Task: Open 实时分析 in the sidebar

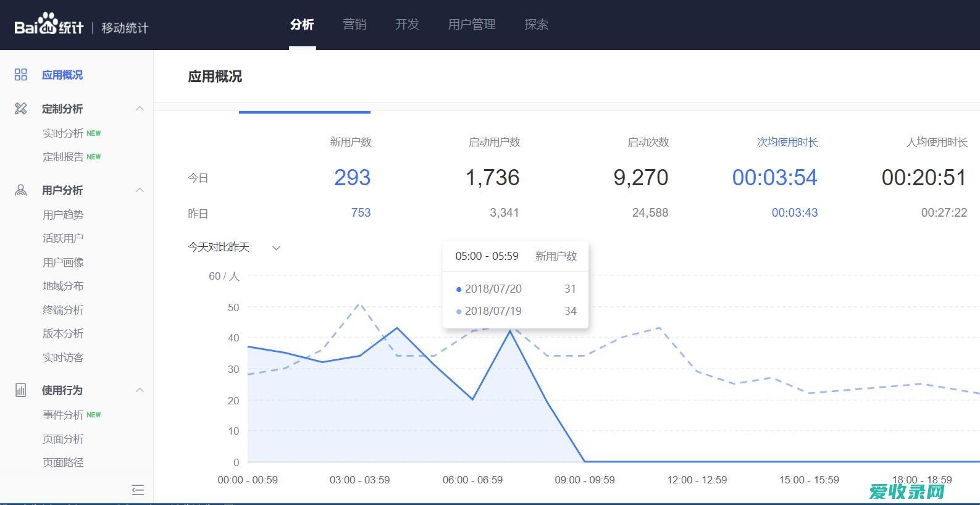Action: pos(63,133)
